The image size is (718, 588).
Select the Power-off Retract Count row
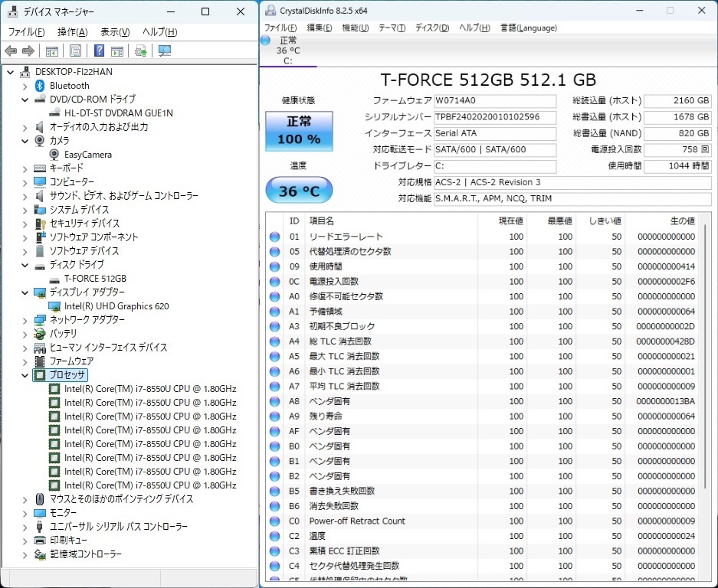coord(483,521)
